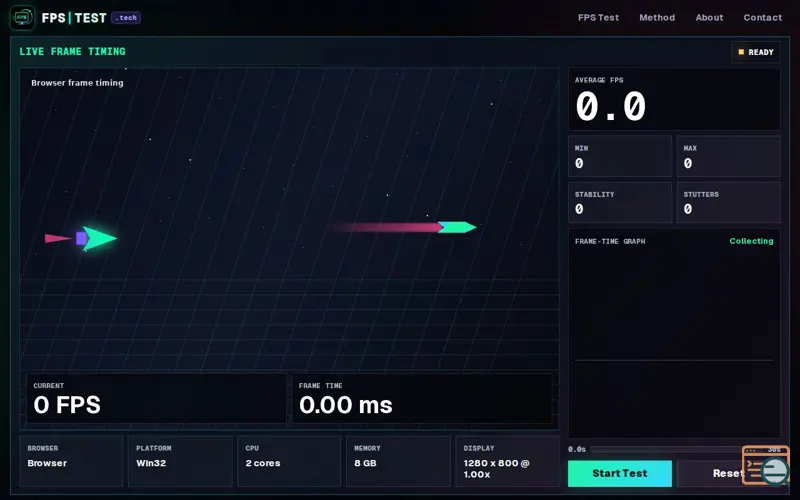
Task: Click the CPU 2 cores card
Action: [289, 461]
